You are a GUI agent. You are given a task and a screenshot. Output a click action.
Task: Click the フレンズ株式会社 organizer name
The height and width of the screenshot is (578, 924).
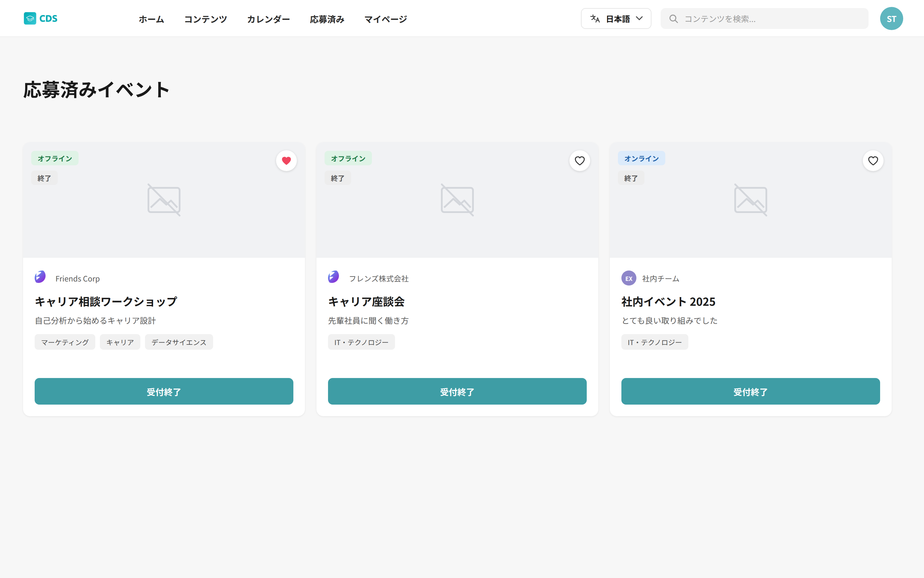tap(378, 279)
